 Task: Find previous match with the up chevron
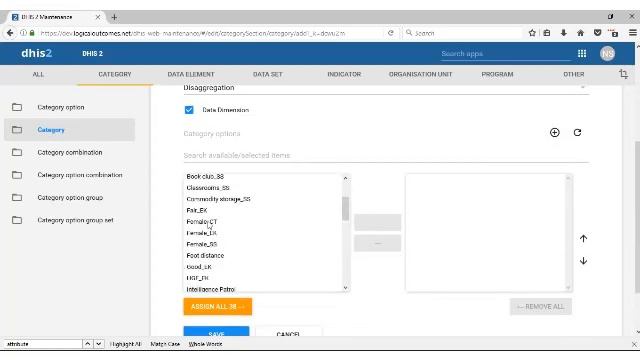pyautogui.click(x=87, y=344)
